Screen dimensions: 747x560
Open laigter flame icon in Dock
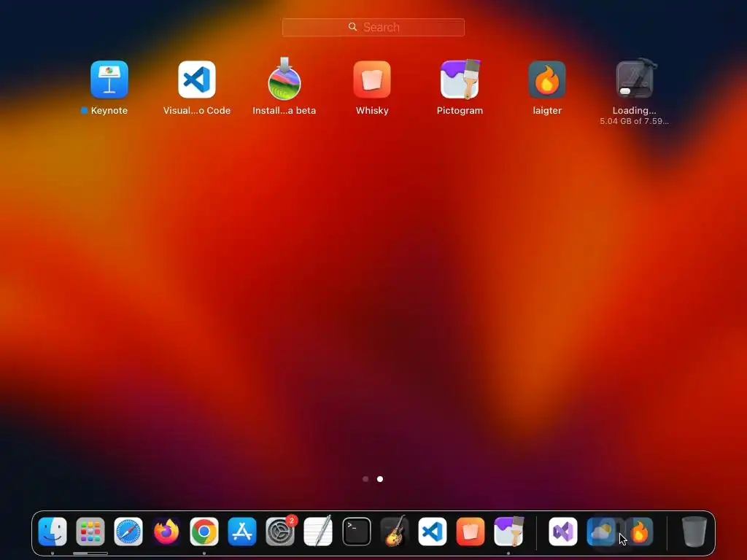click(x=639, y=532)
